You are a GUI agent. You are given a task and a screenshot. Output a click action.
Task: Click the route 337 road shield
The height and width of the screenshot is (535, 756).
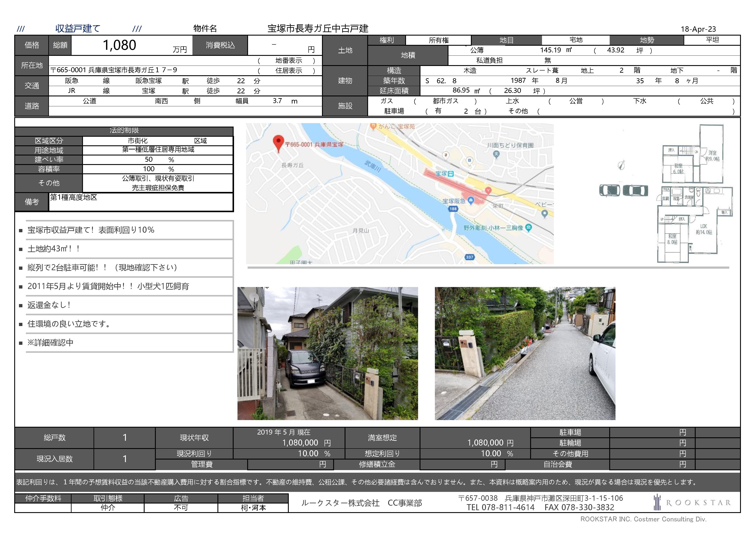pyautogui.click(x=470, y=257)
